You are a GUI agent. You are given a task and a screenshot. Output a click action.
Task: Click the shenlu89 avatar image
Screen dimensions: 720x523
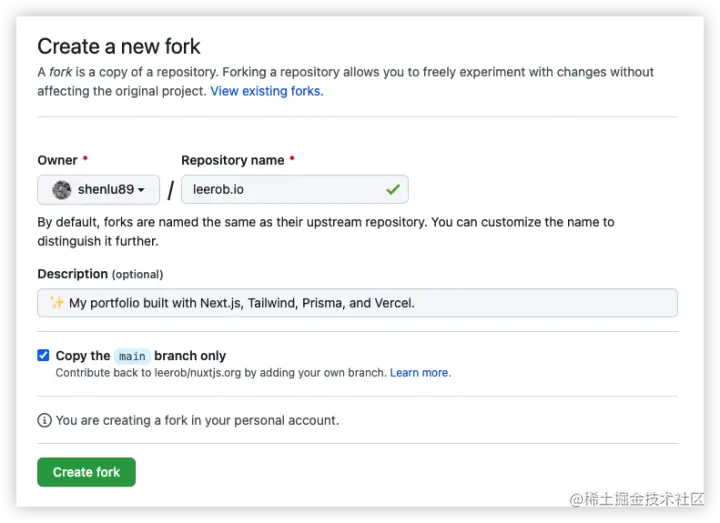[x=62, y=190]
